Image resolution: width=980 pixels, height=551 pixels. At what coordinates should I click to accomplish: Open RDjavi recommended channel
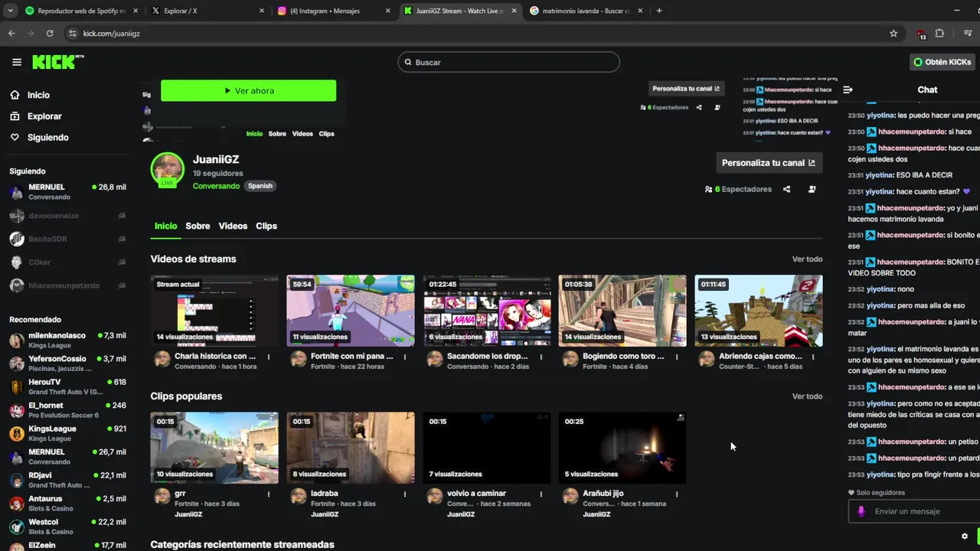click(x=67, y=480)
